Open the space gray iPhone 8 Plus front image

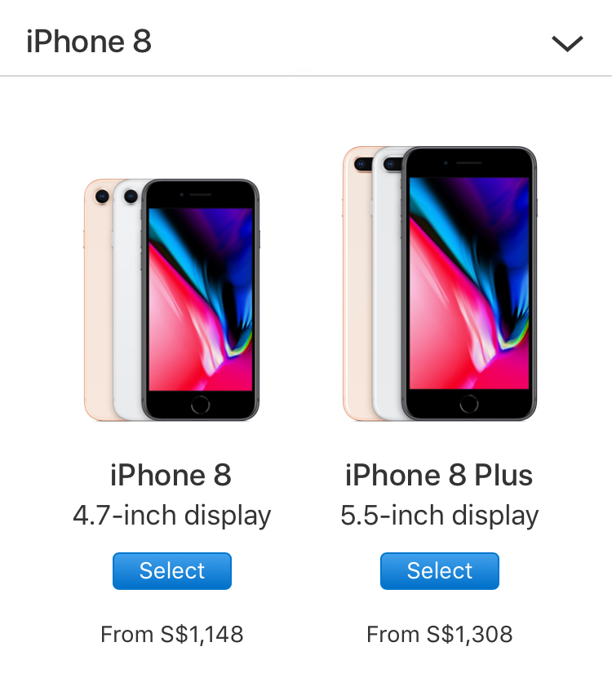tap(469, 283)
